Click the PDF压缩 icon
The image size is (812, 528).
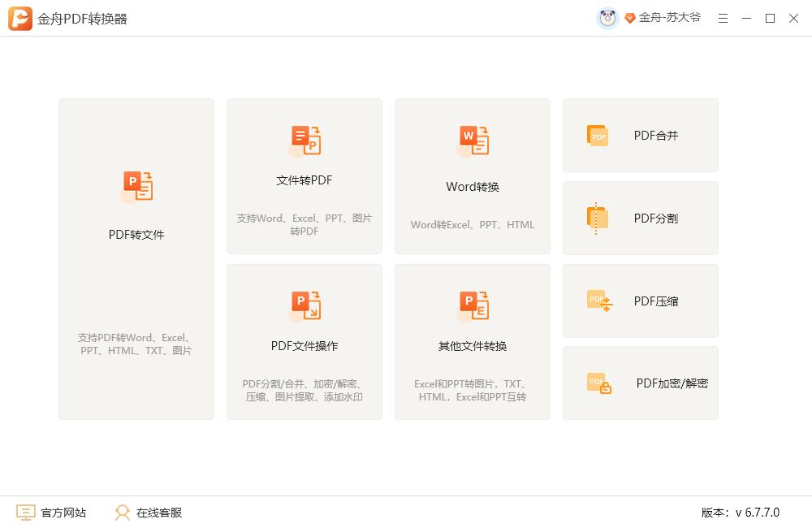(599, 301)
